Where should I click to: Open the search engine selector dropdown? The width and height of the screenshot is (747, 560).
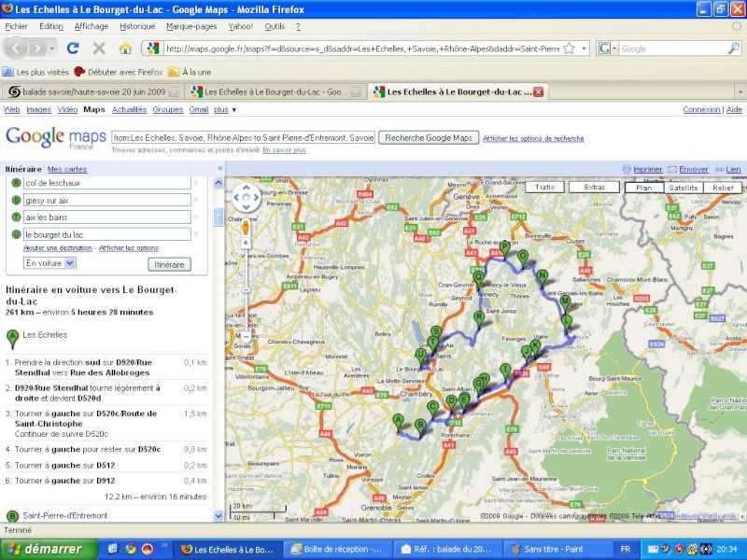(x=608, y=49)
